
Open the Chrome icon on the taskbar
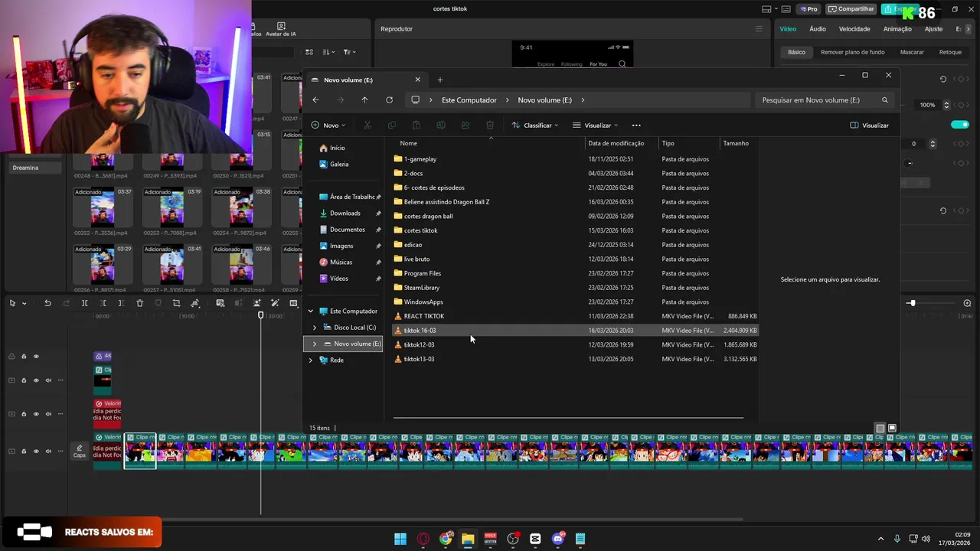coord(446,539)
